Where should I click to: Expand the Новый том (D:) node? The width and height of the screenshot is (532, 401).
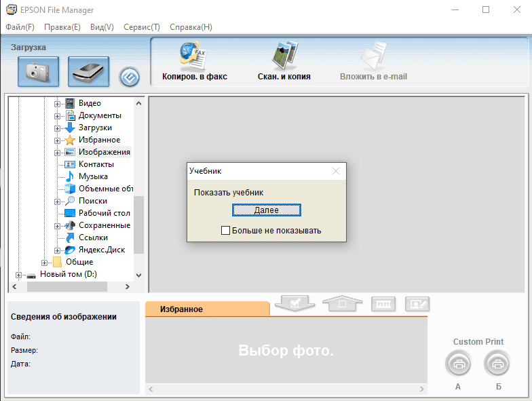18,275
